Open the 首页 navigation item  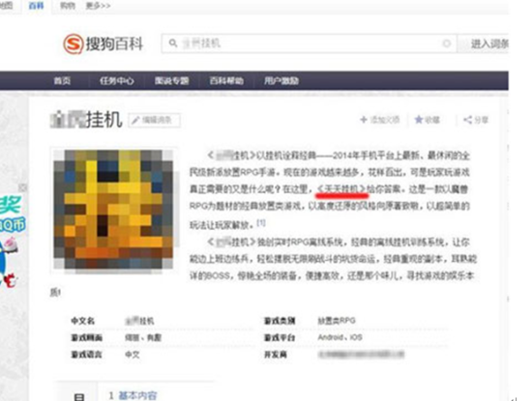click(62, 80)
